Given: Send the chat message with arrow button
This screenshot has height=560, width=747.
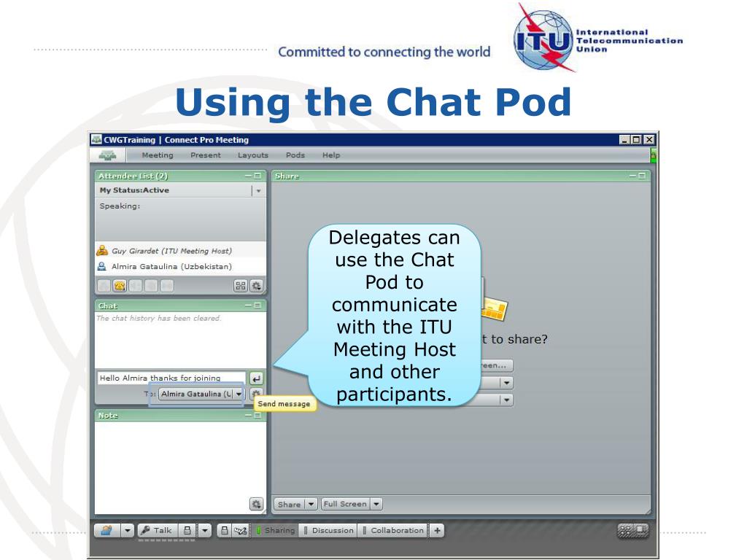Looking at the screenshot, I should (256, 378).
